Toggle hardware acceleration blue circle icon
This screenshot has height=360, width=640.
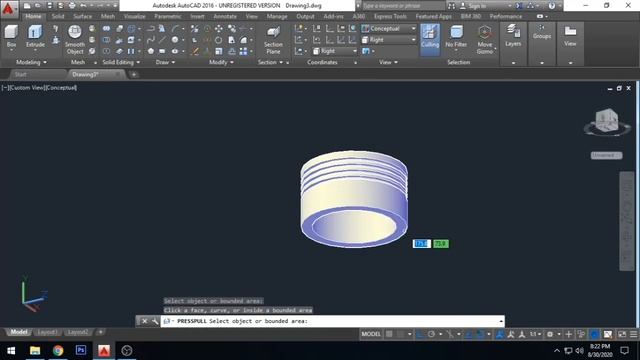click(595, 334)
